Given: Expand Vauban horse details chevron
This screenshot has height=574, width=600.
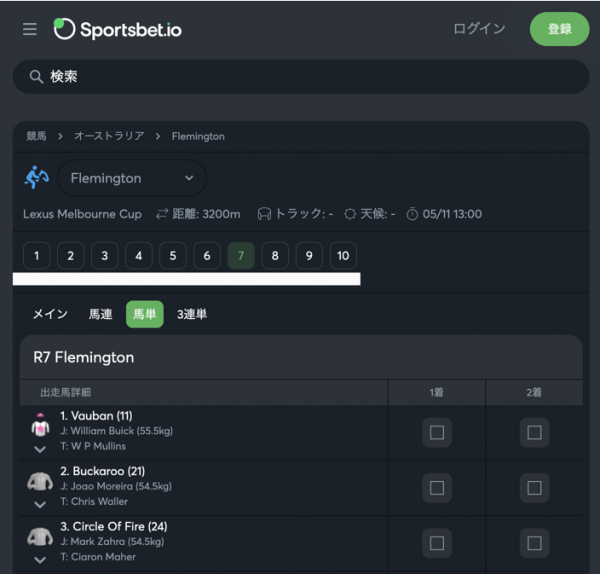Looking at the screenshot, I should point(40,447).
